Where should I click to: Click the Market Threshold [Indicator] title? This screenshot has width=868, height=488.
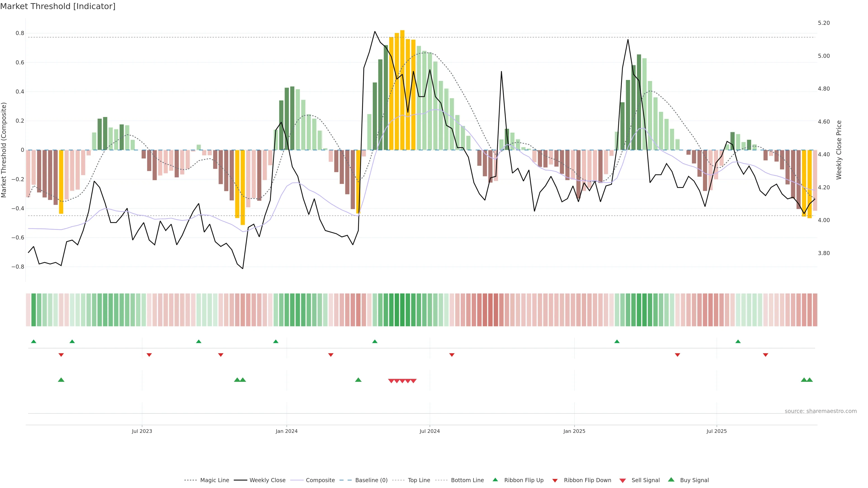click(58, 6)
